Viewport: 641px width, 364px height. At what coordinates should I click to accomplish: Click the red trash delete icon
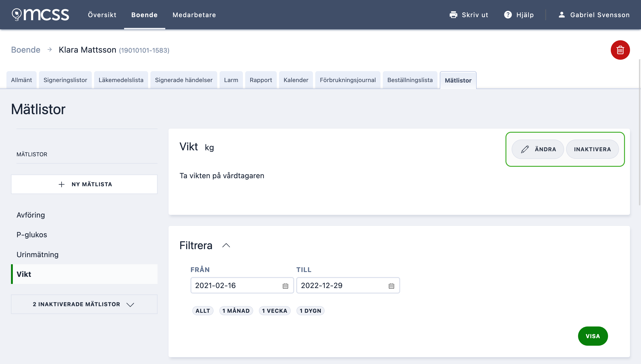[x=620, y=50]
